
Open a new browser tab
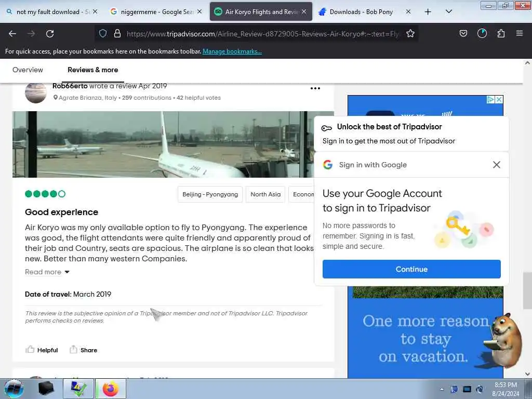(x=428, y=12)
